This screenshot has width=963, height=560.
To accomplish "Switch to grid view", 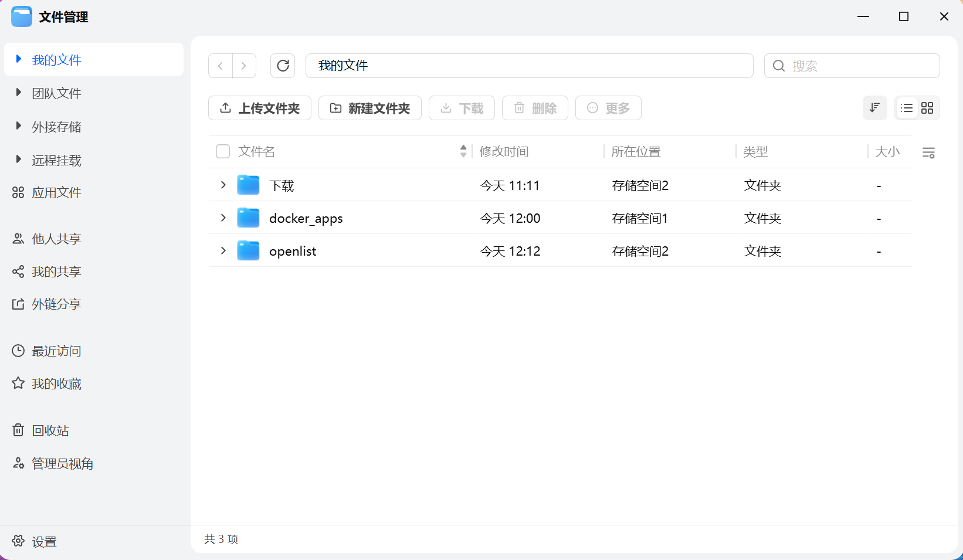I will 927,108.
